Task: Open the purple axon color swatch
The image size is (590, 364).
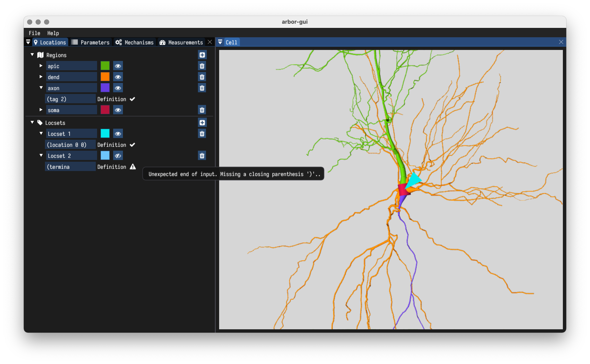Action: pos(105,88)
